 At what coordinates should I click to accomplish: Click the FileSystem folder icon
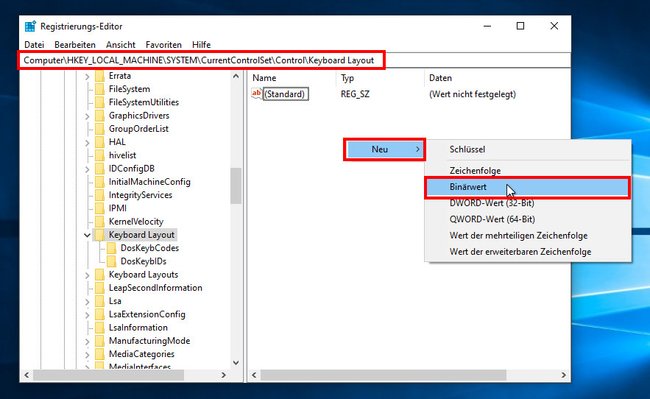click(99, 89)
